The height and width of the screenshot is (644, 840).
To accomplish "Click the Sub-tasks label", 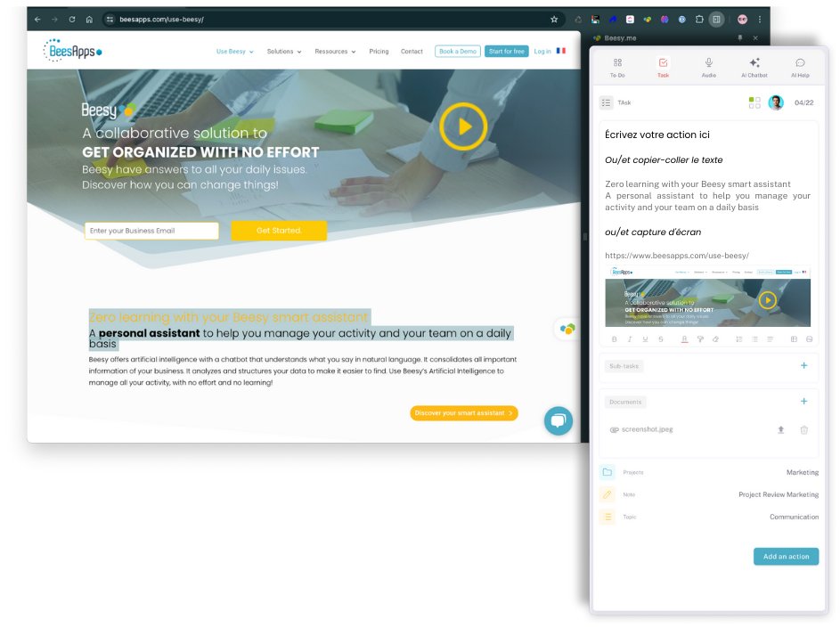I will [624, 366].
